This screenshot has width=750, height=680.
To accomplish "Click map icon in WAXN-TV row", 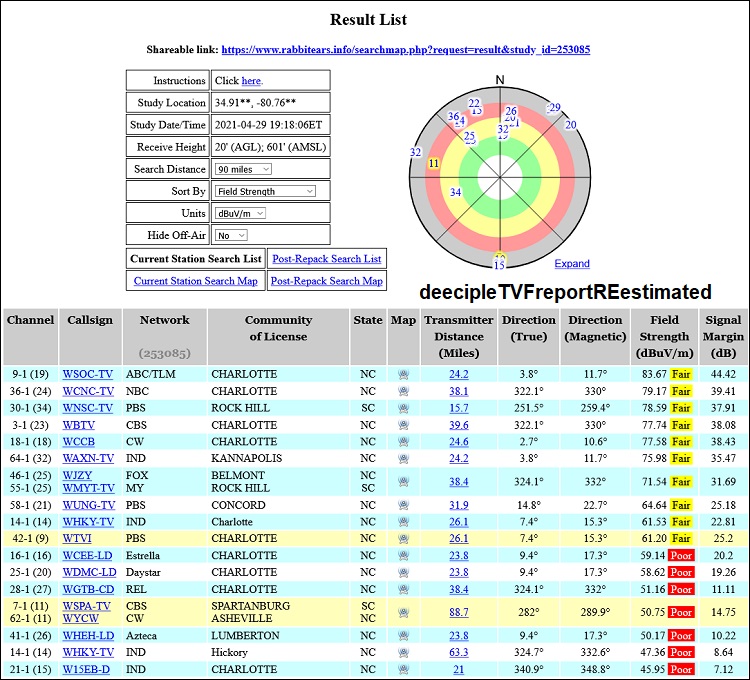I will click(403, 459).
